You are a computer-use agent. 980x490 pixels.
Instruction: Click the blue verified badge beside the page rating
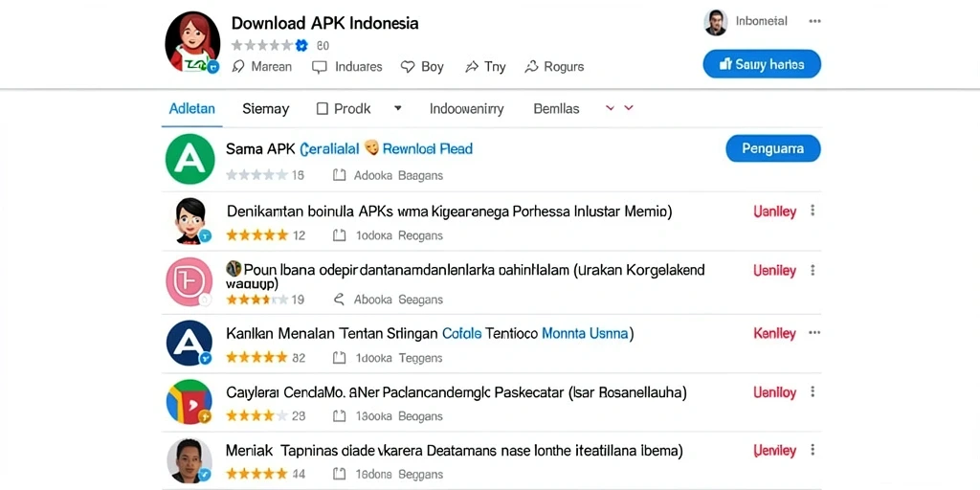(301, 45)
